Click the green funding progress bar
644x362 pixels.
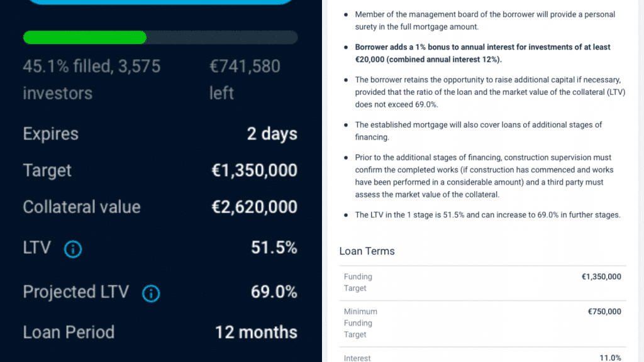(85, 38)
